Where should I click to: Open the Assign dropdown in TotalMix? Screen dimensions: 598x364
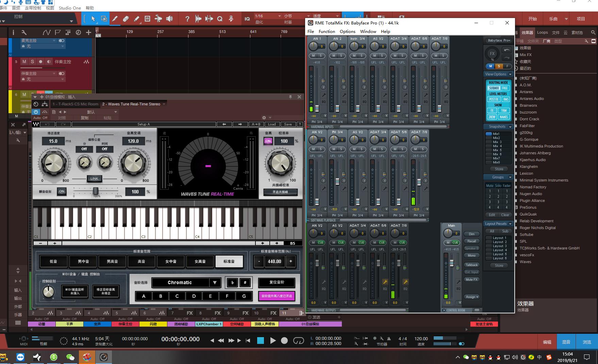[x=471, y=297]
